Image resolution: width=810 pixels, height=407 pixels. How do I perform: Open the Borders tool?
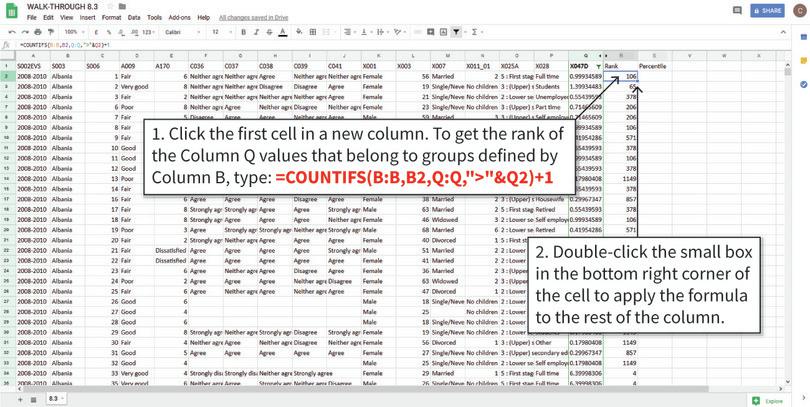point(313,32)
